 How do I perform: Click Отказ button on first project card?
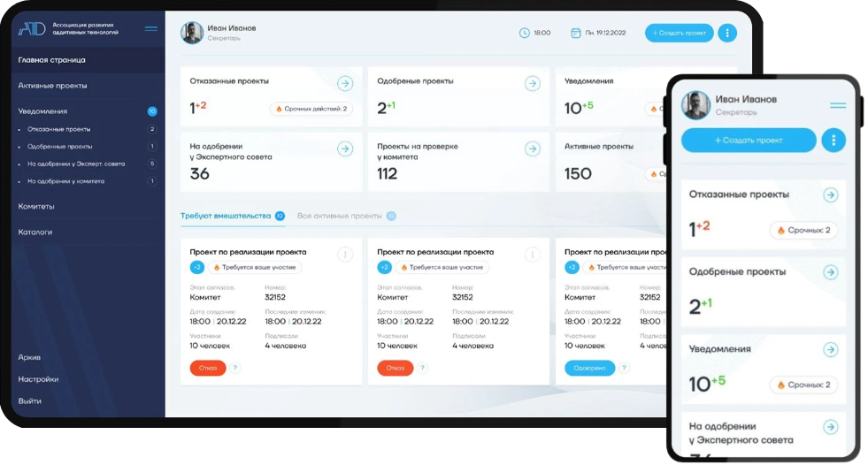point(208,369)
